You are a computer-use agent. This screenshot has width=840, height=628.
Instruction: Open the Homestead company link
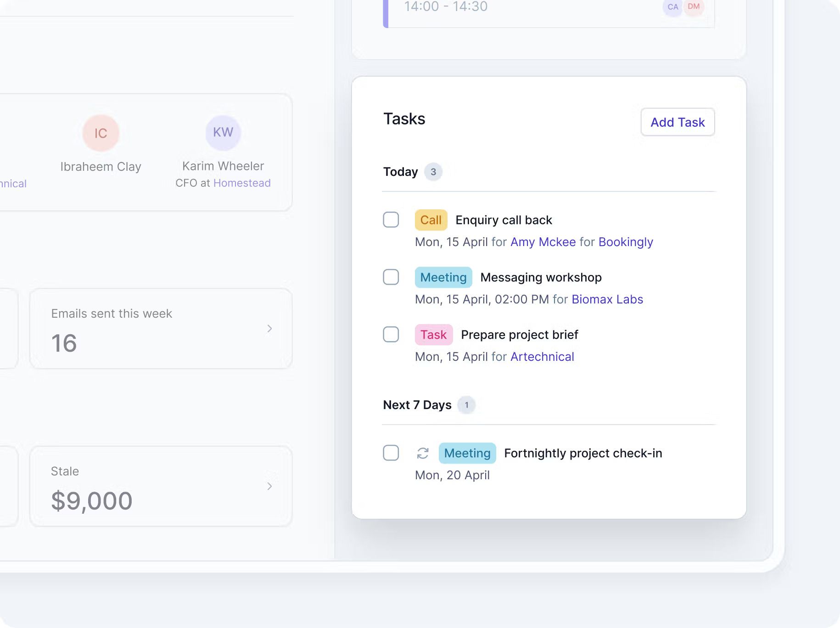pyautogui.click(x=242, y=183)
